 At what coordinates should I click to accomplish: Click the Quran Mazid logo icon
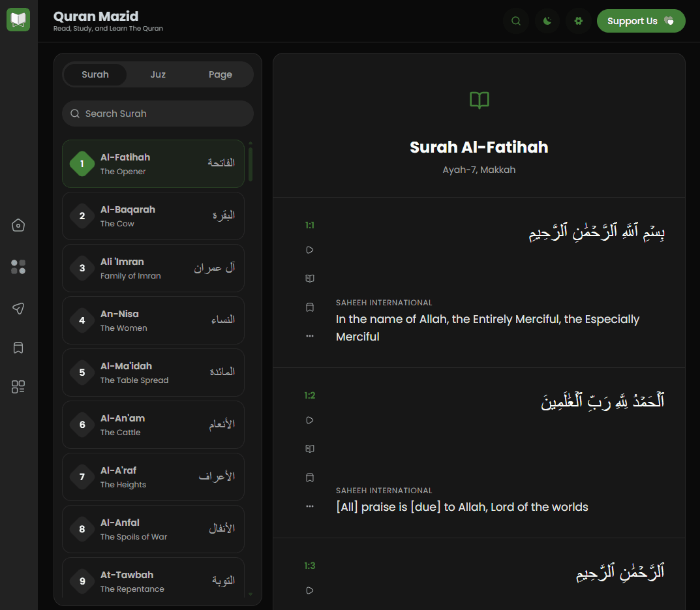click(x=18, y=20)
